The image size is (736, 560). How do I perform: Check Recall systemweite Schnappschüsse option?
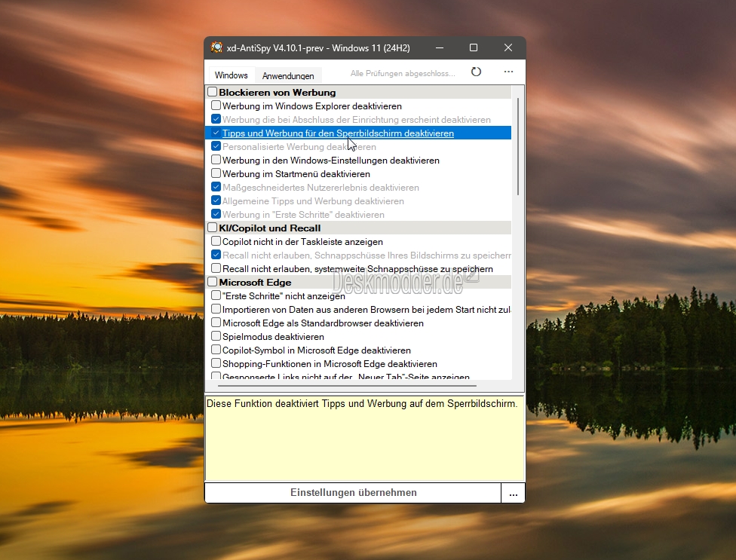click(216, 269)
